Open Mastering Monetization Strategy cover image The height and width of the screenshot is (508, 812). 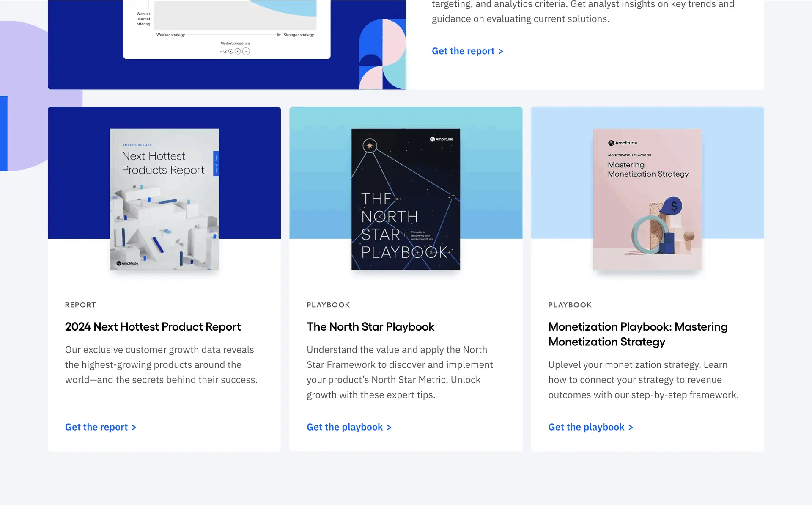(647, 199)
